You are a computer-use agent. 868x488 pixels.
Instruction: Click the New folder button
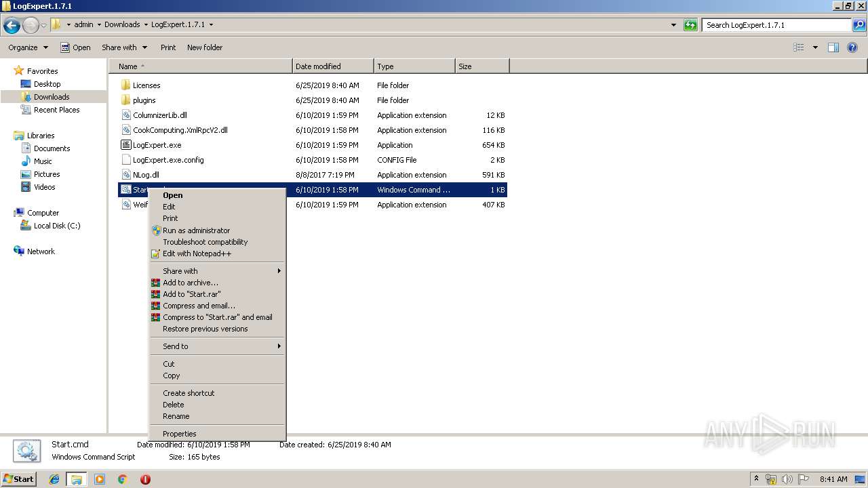coord(205,47)
